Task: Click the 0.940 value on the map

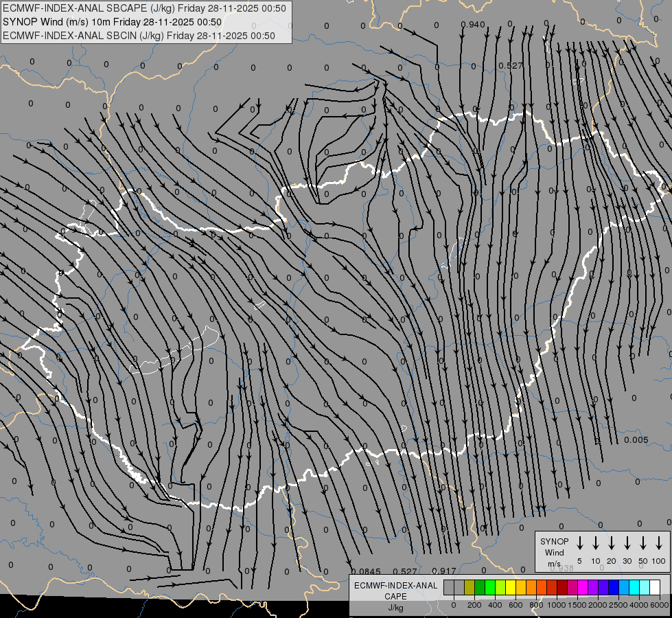Action: tap(473, 25)
